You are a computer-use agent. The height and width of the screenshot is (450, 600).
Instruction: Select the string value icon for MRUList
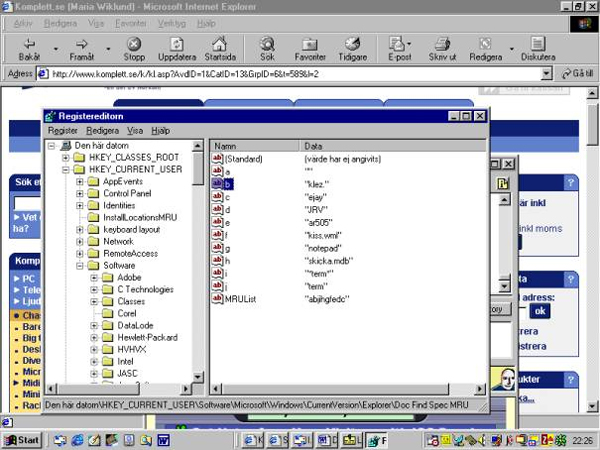218,298
